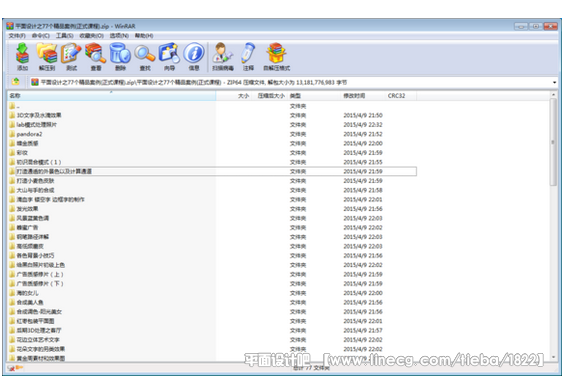Sort by the 压缩后大小 column header
The height and width of the screenshot is (377, 578).
click(270, 96)
